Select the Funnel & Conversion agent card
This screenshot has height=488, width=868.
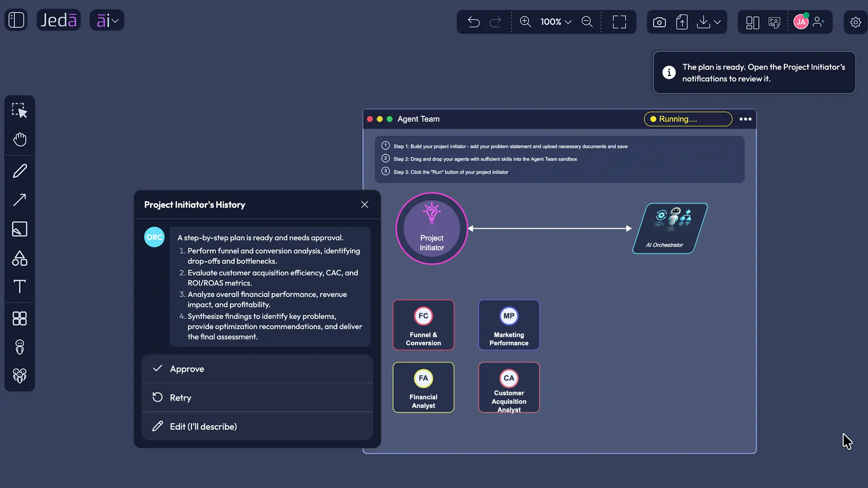tap(424, 325)
